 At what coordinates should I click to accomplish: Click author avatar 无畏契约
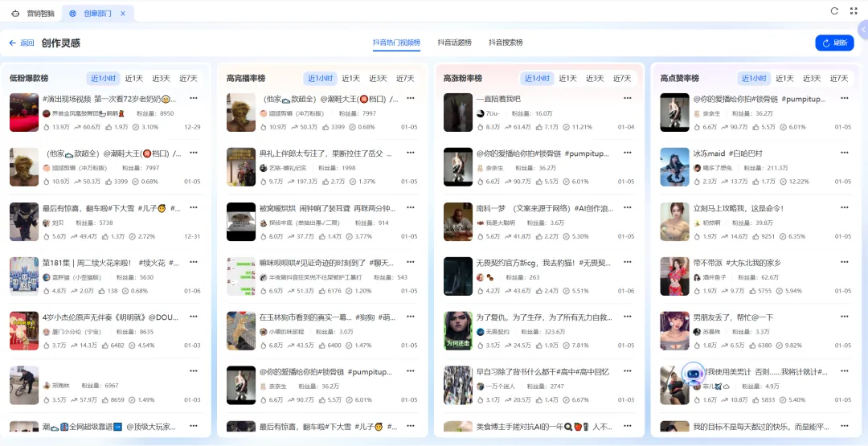[481, 332]
